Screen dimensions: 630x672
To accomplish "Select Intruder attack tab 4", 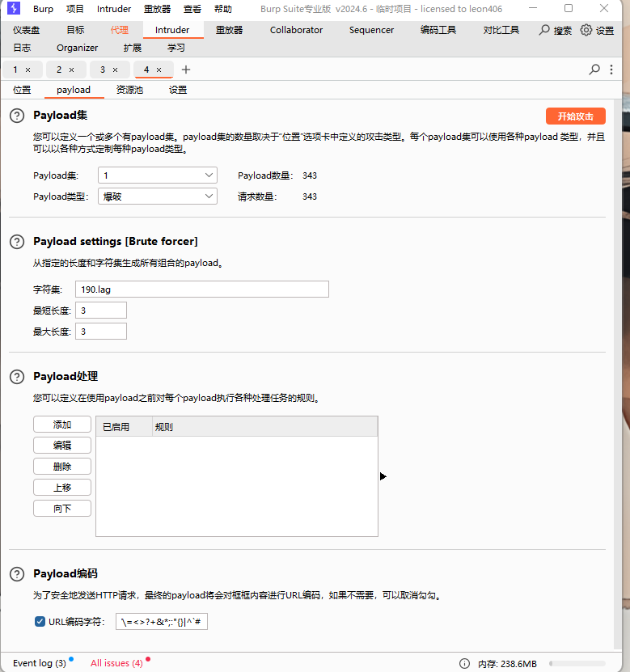I will 146,70.
